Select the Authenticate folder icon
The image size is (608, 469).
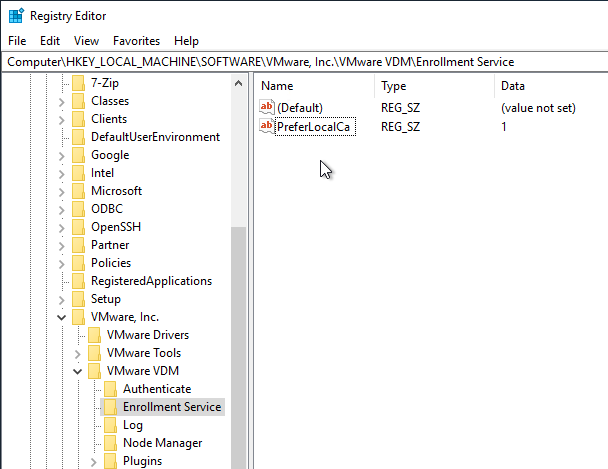tap(111, 389)
